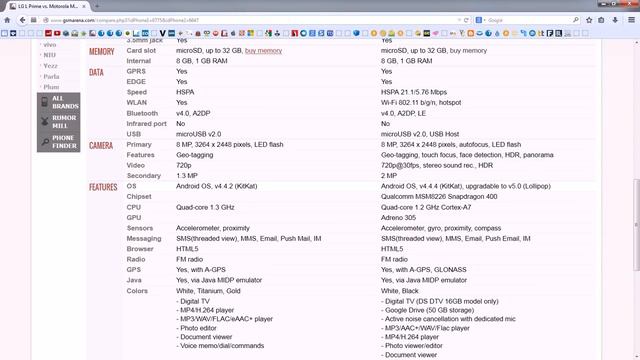Image resolution: width=640 pixels, height=360 pixels.
Task: Click the page vertical scrollbar thumb
Action: tap(636, 224)
